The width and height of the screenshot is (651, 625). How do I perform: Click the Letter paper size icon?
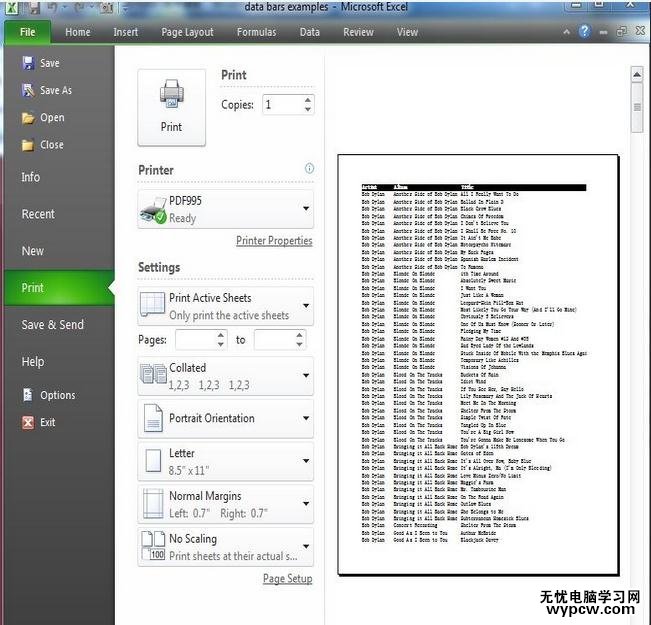(153, 461)
